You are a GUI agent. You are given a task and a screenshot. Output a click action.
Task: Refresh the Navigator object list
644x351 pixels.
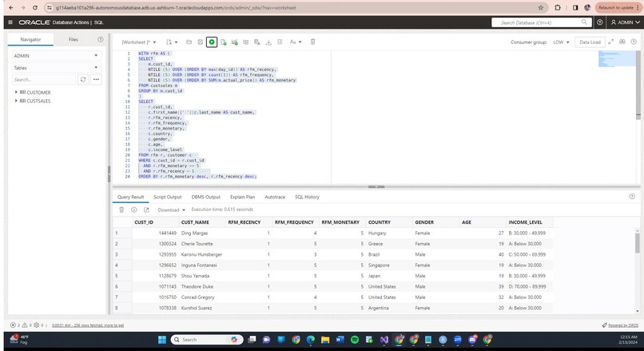(83, 79)
